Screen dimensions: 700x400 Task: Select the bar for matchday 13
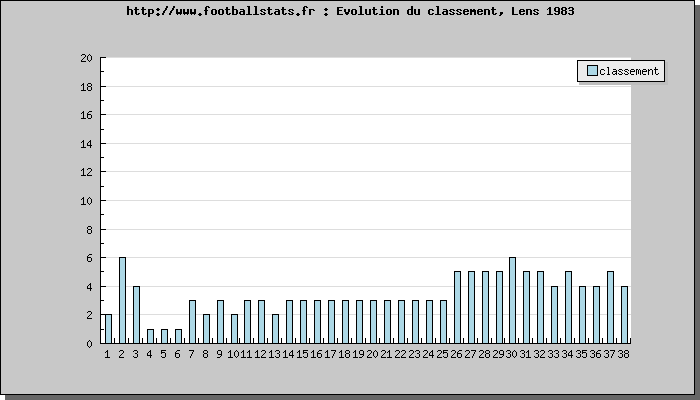coord(275,329)
